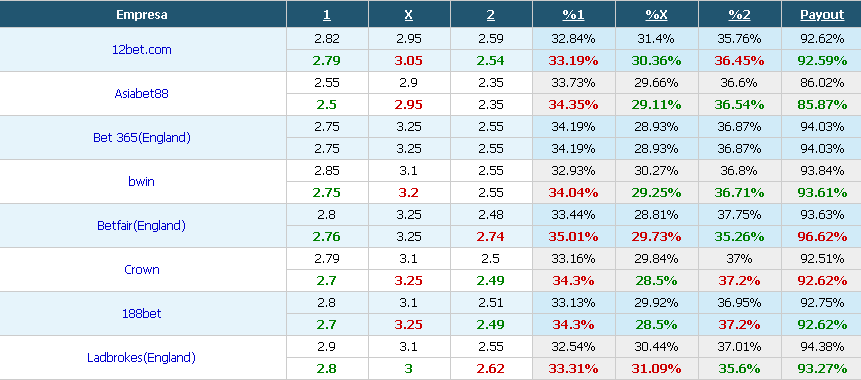
Task: Click the Betfair(England) link
Action: 142,225
